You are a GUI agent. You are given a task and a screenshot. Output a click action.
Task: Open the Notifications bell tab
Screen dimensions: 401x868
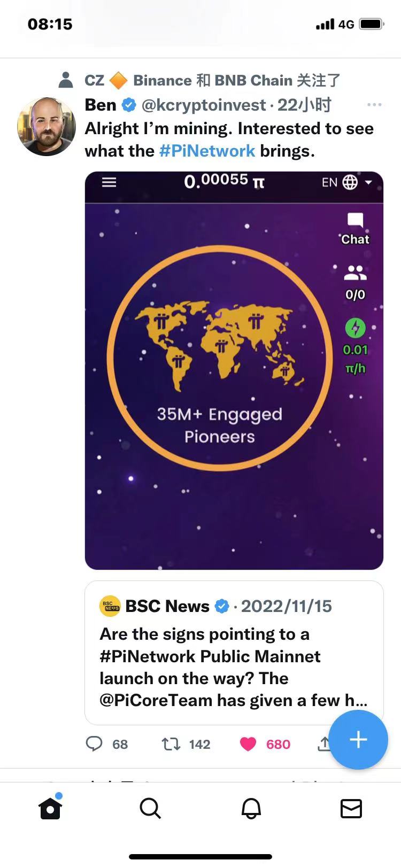pos(251,808)
